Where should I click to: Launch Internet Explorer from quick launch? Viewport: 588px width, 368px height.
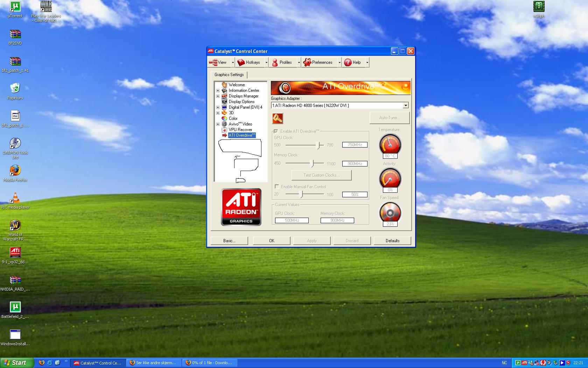click(49, 363)
